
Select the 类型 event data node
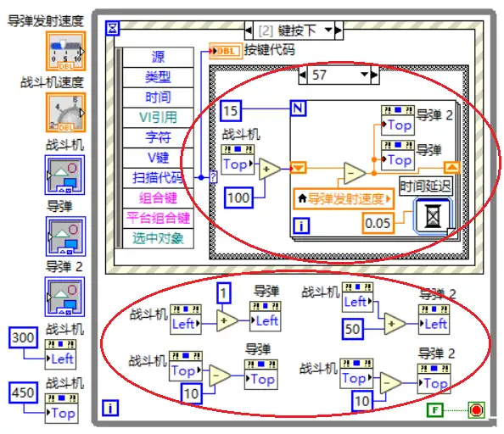(x=158, y=77)
